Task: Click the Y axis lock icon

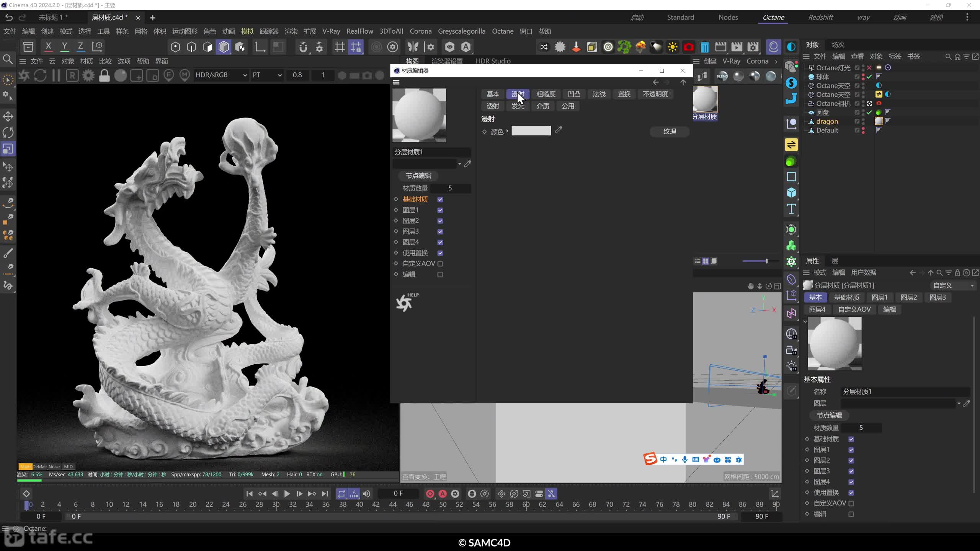Action: point(64,47)
